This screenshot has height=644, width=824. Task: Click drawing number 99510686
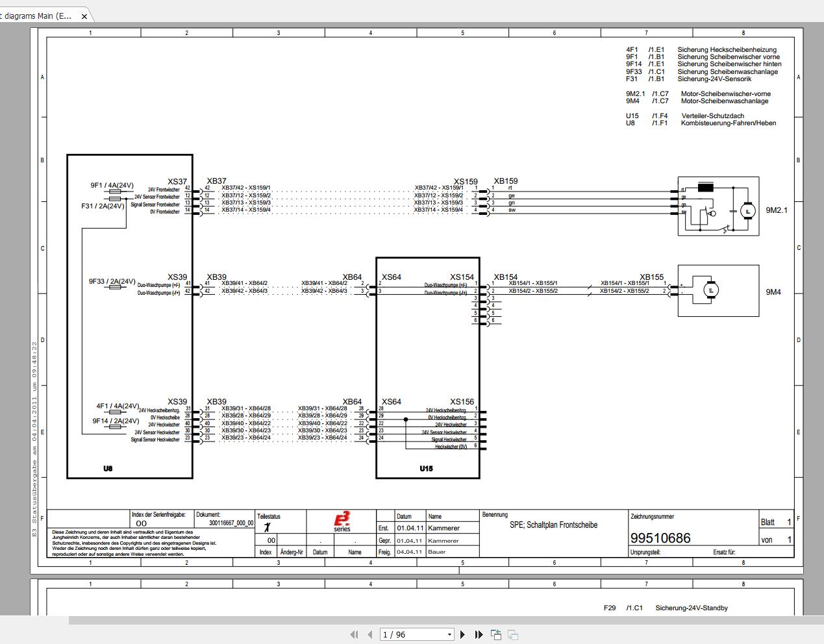[660, 538]
